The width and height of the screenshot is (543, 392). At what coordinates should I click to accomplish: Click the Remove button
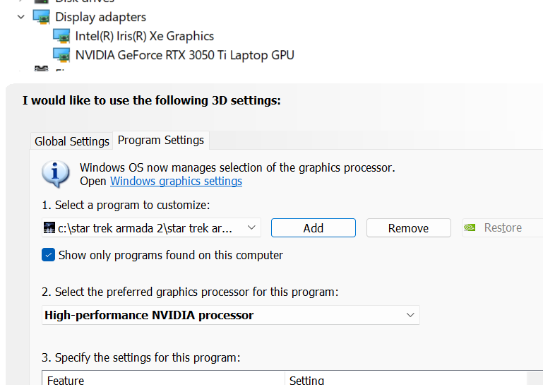click(x=409, y=228)
